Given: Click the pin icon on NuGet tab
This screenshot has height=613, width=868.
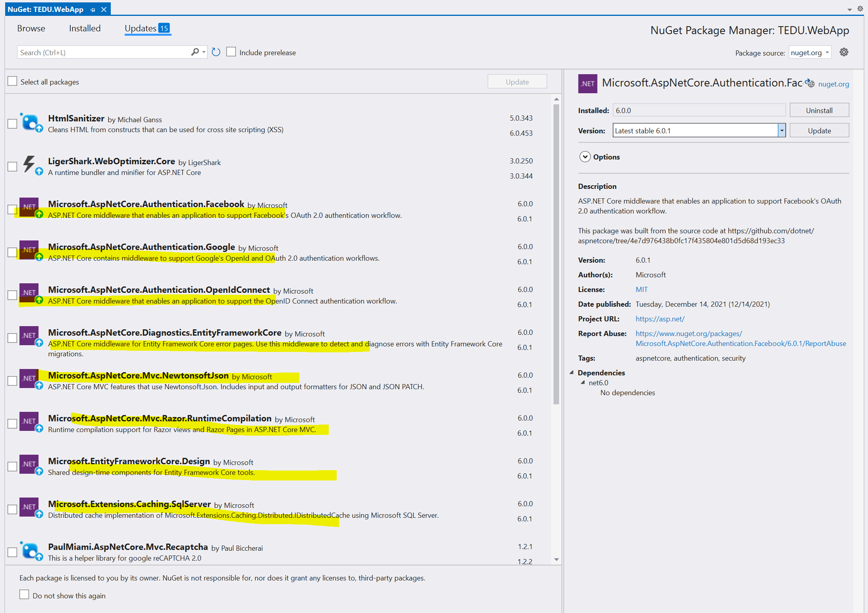Looking at the screenshot, I should point(93,10).
